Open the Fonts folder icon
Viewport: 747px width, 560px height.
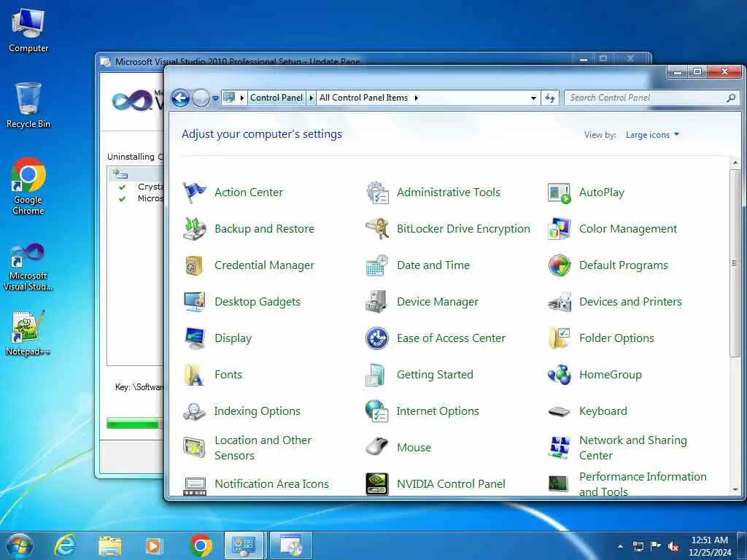tap(194, 375)
